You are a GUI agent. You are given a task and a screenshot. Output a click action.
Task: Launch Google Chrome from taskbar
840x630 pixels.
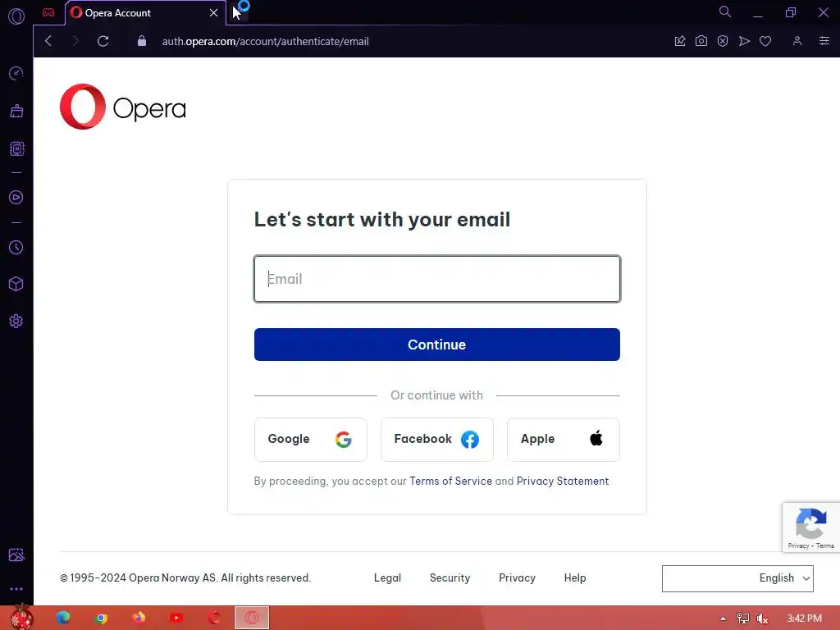(x=101, y=619)
